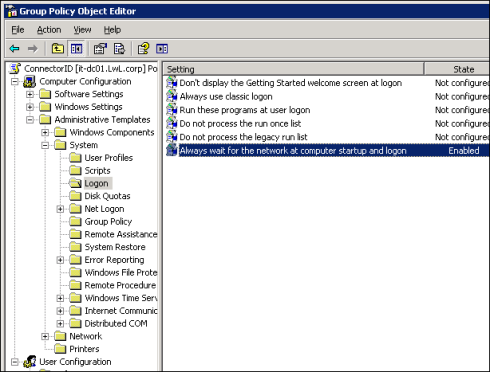Click the Logon tree item label
Screen dimensions: 490x372
[96, 183]
